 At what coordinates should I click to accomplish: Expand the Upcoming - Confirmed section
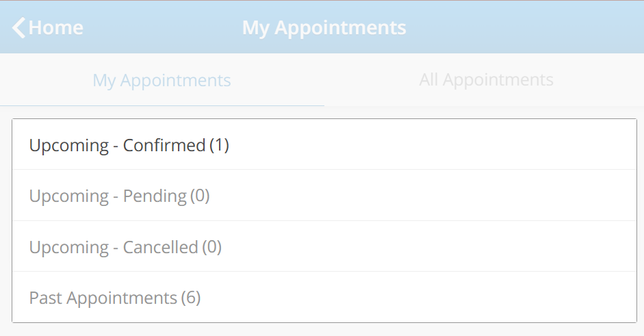(x=324, y=145)
